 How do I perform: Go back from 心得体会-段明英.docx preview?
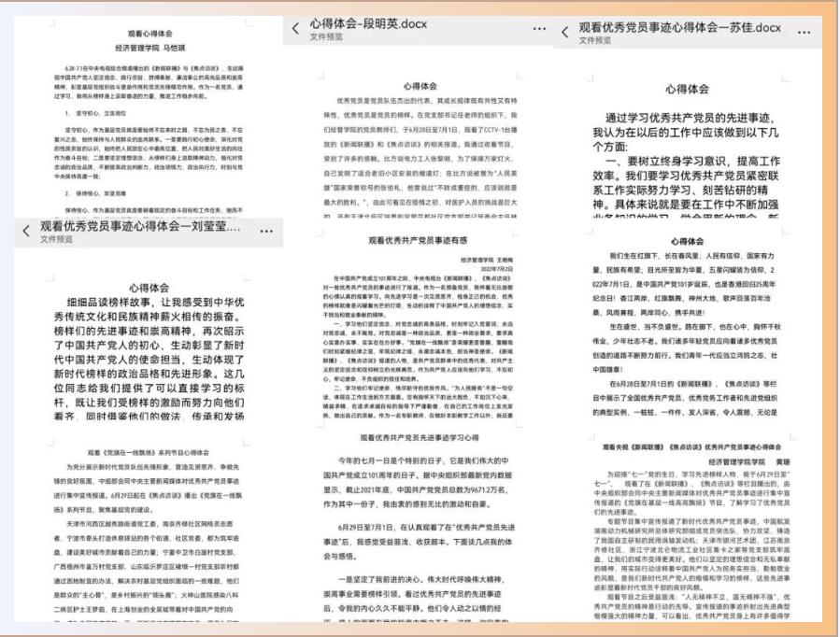click(x=295, y=29)
